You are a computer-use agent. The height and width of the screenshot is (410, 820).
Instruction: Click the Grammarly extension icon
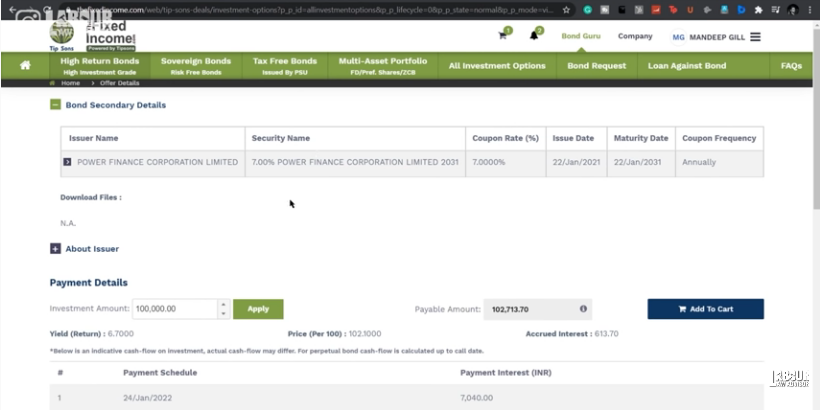(x=587, y=9)
